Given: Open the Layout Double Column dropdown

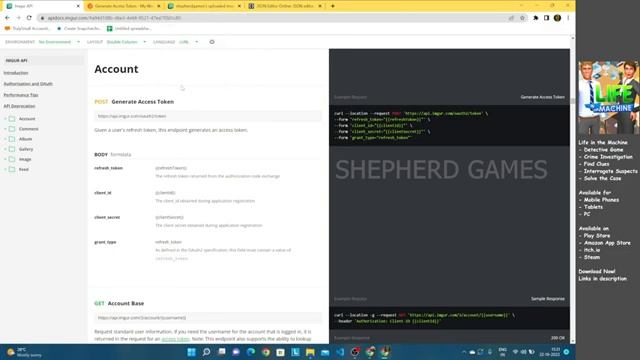Looking at the screenshot, I should (x=127, y=42).
